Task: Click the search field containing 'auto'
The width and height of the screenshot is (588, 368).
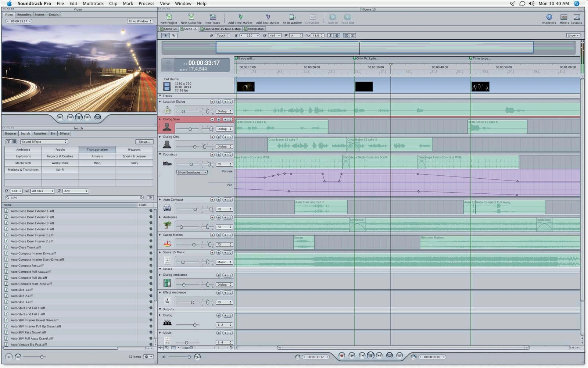Action: point(74,197)
